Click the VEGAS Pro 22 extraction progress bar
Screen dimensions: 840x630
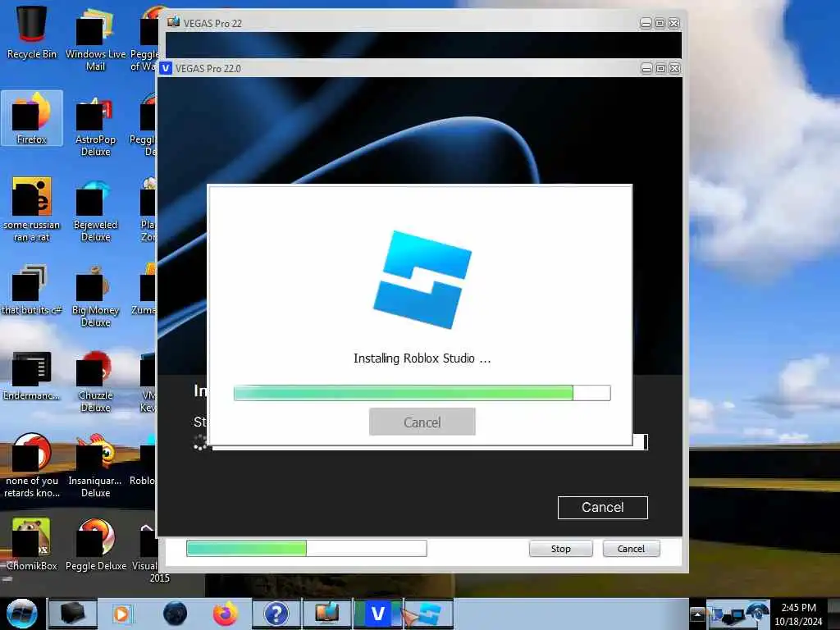coord(307,548)
